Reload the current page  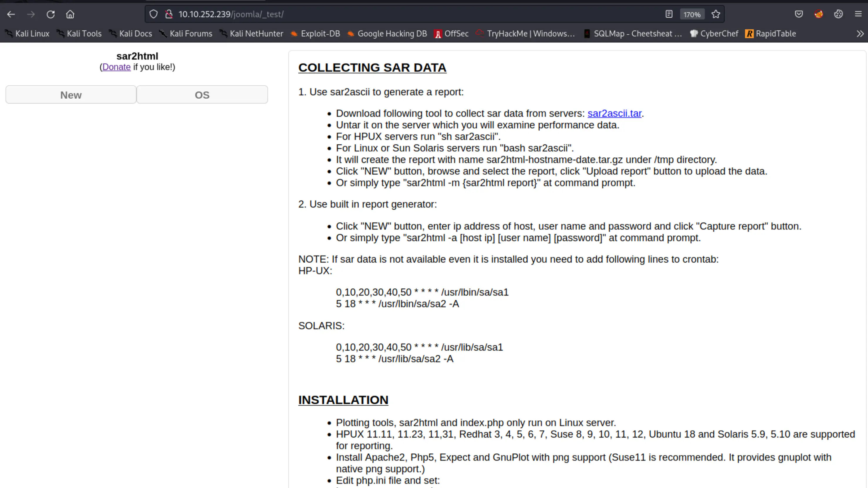(x=50, y=14)
